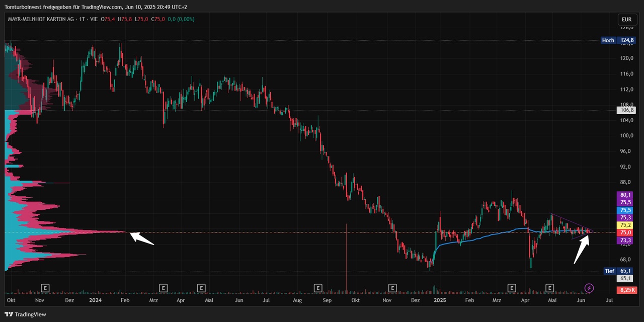Click the purple 73,3 price label
This screenshot has height=322, width=644.
626,240
